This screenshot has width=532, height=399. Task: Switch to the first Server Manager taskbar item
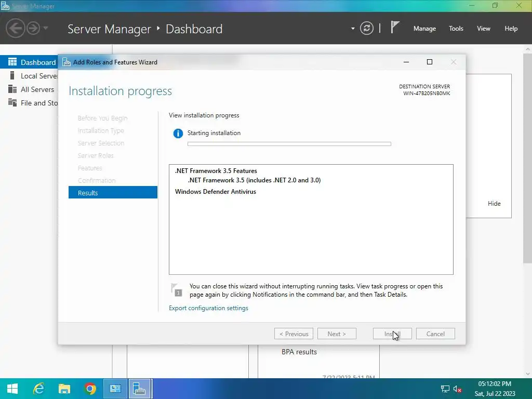(x=115, y=389)
